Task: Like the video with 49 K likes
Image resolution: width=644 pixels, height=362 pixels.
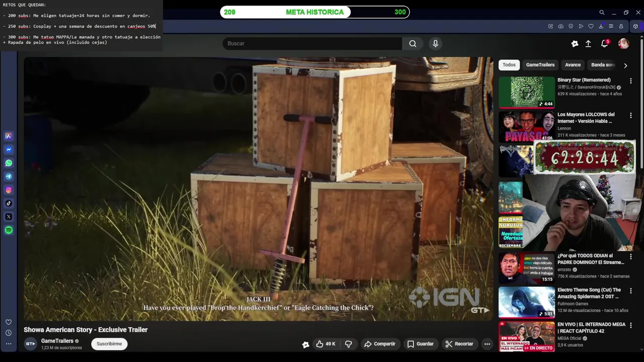Action: 326,344
